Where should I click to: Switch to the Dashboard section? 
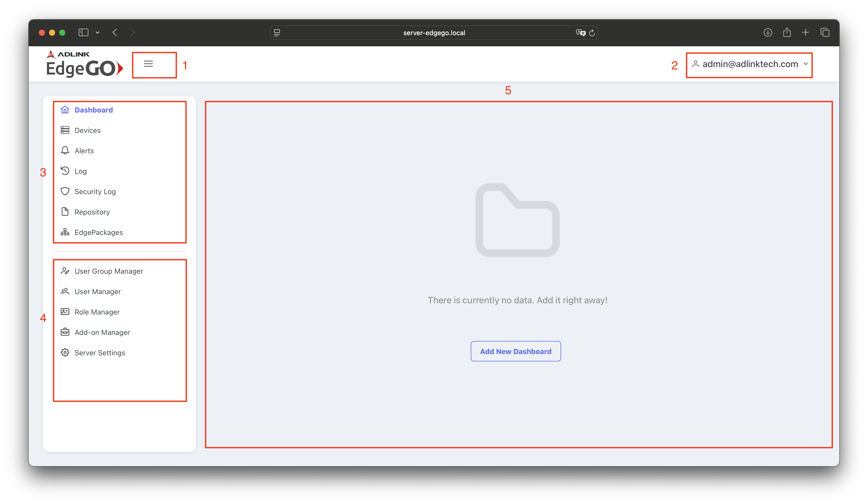tap(94, 110)
